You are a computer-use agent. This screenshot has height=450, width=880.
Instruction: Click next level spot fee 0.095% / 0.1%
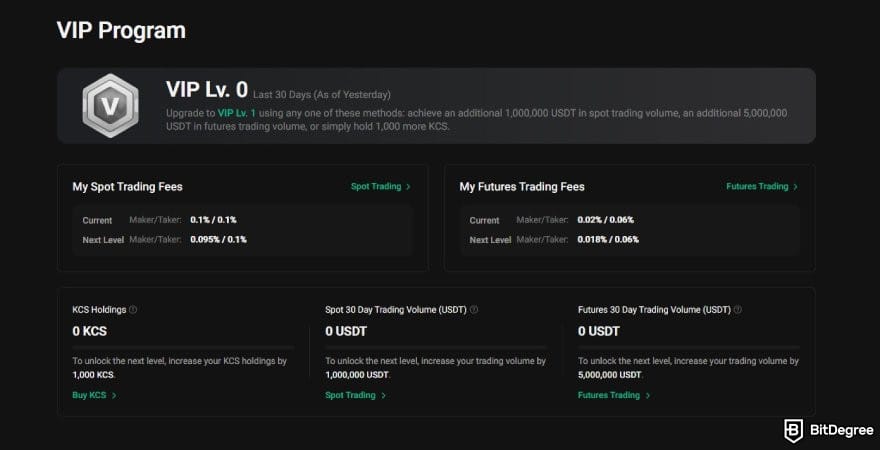coord(218,240)
